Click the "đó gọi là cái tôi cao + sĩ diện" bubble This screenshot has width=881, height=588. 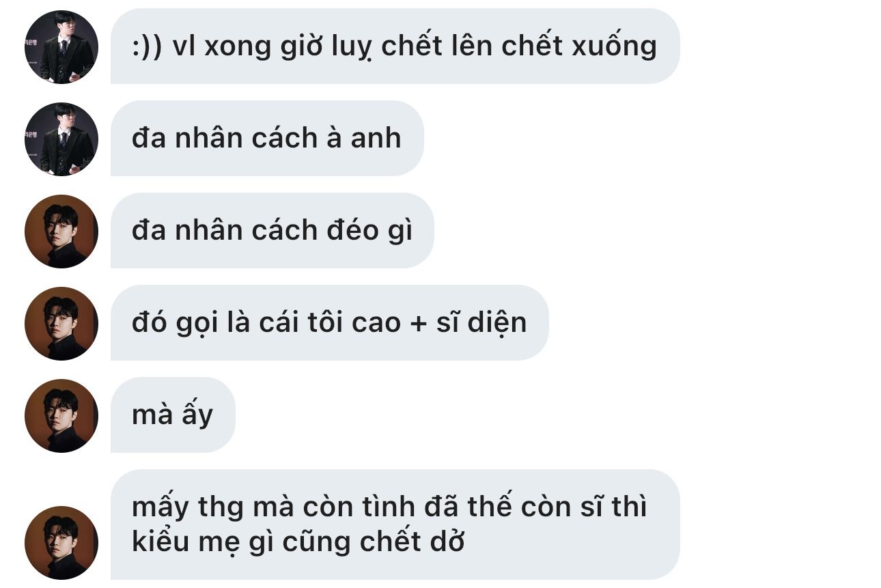(330, 323)
